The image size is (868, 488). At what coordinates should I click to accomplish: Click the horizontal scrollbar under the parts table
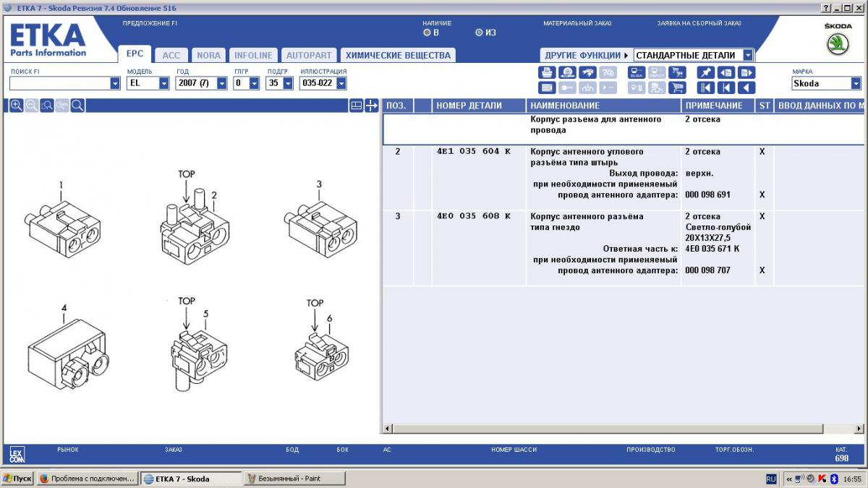pos(622,429)
